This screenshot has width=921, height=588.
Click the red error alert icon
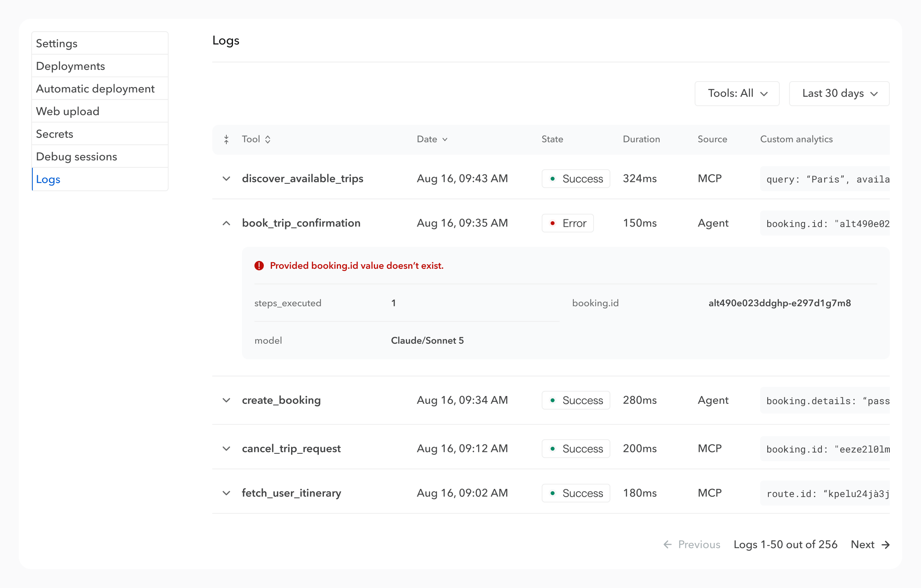point(259,266)
